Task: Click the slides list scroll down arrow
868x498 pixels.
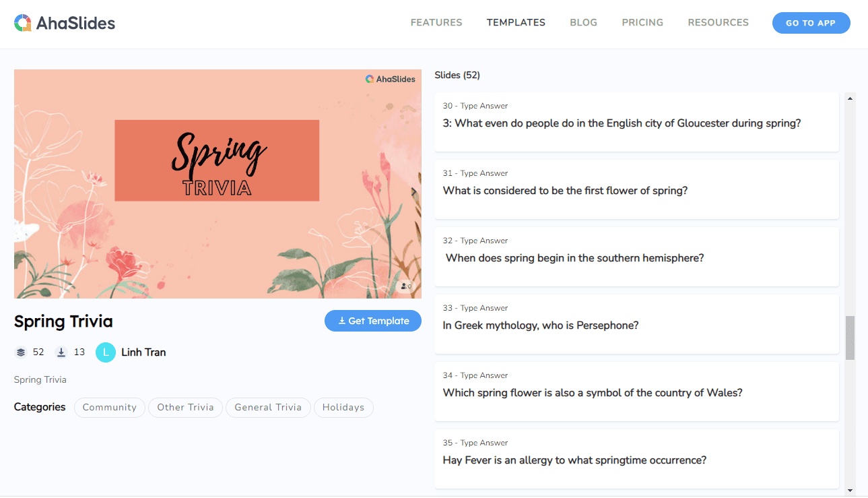Action: click(850, 490)
